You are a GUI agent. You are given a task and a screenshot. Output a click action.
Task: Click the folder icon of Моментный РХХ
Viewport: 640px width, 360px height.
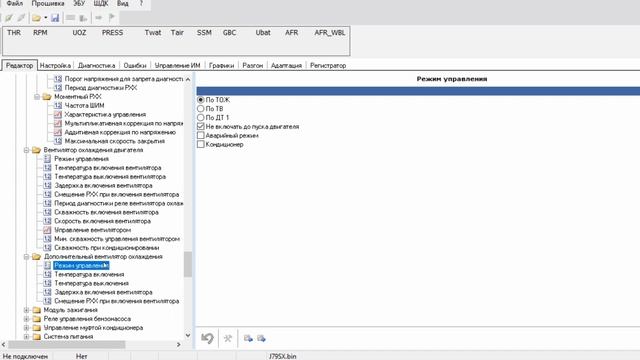tap(47, 97)
